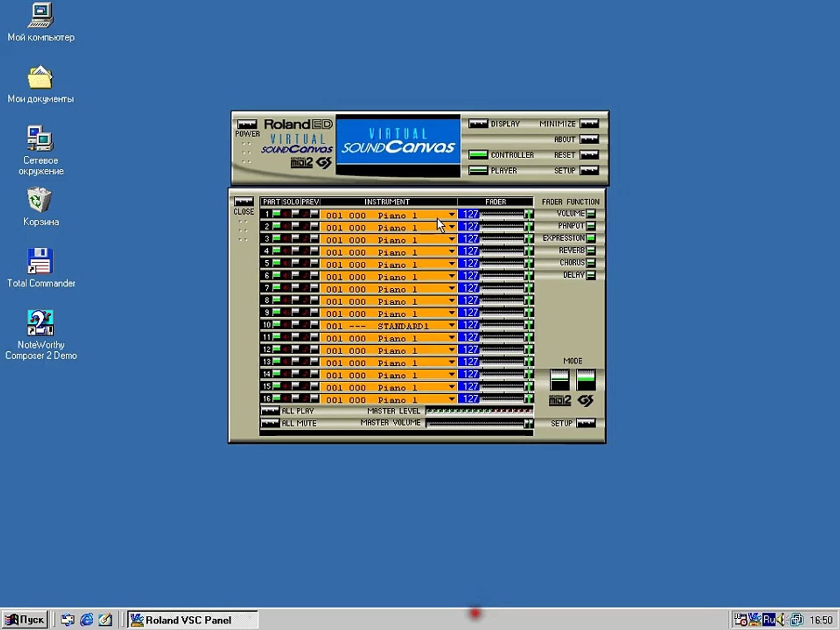Viewport: 840px width, 630px height.
Task: Open instrument dropdown for part 12
Action: click(x=452, y=349)
